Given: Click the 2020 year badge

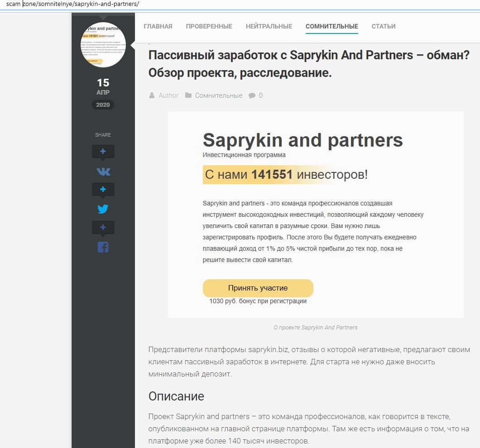Looking at the screenshot, I should [x=103, y=105].
